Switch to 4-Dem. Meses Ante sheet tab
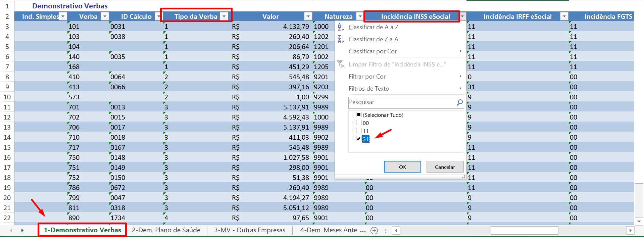The height and width of the screenshot is (237, 644). point(329,230)
